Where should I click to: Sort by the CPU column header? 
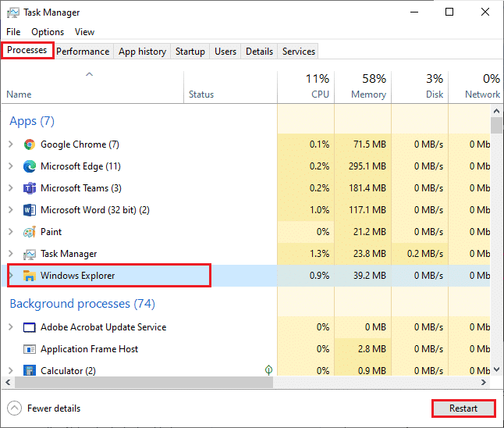coord(306,87)
